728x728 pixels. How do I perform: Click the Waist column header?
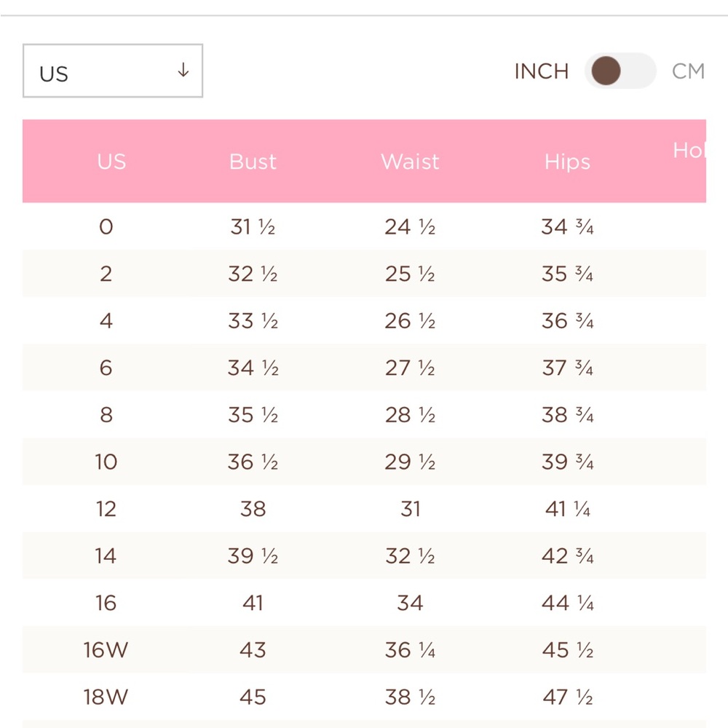click(410, 162)
